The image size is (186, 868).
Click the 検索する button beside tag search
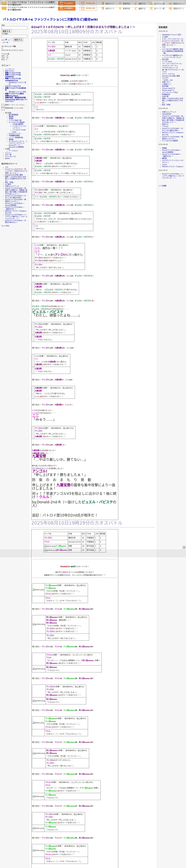pos(18,40)
